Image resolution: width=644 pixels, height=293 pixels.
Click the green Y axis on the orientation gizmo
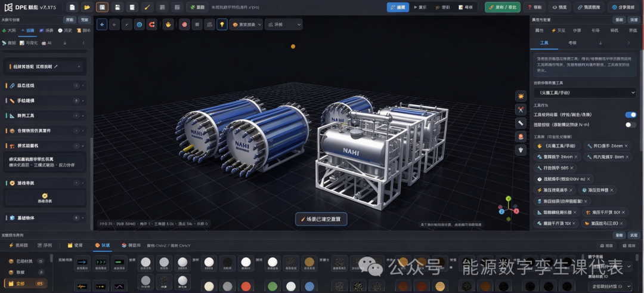coord(509,199)
